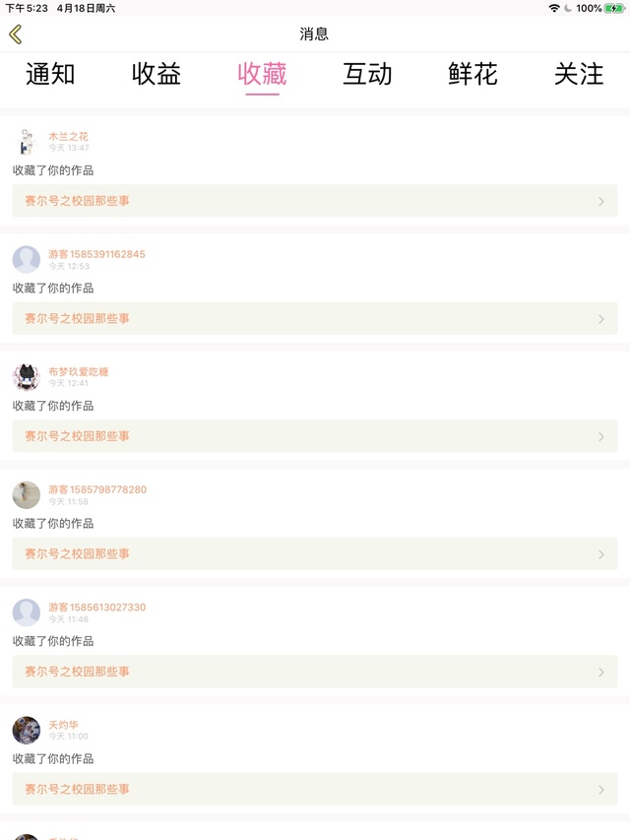Open 木兰之花's profile avatar
630x840 pixels.
coord(27,142)
